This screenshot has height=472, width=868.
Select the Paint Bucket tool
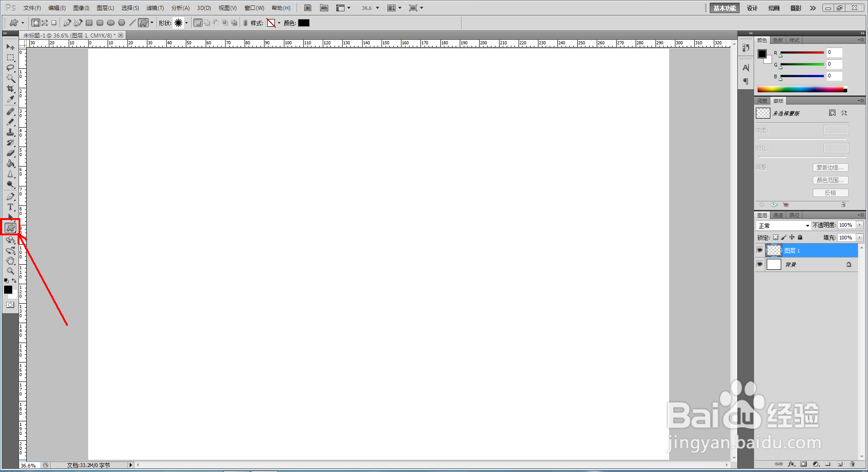pos(10,163)
